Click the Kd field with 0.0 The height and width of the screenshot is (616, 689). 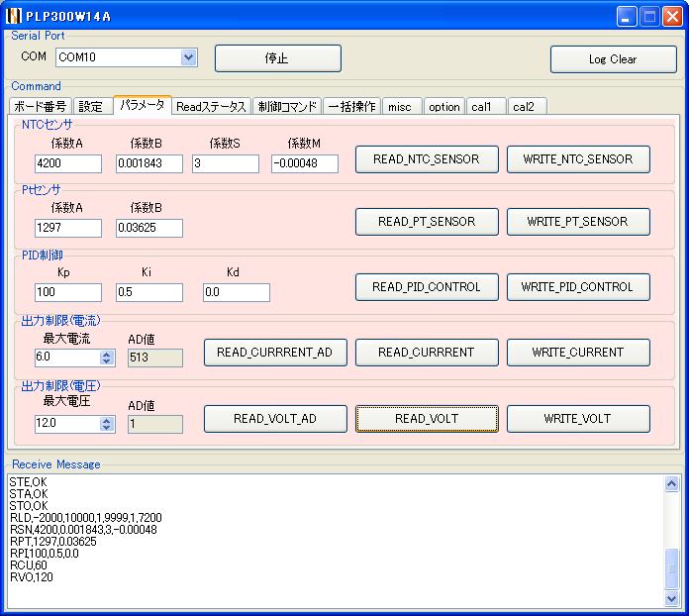click(x=237, y=292)
